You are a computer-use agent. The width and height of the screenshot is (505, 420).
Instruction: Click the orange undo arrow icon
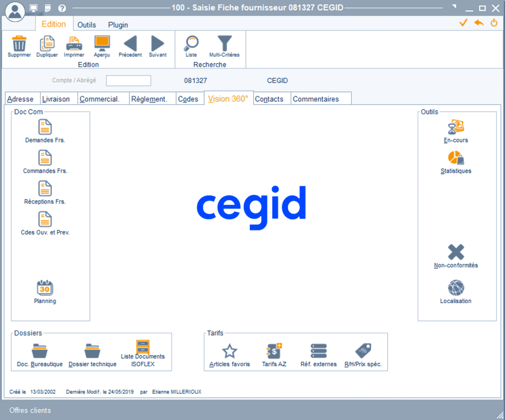click(479, 23)
